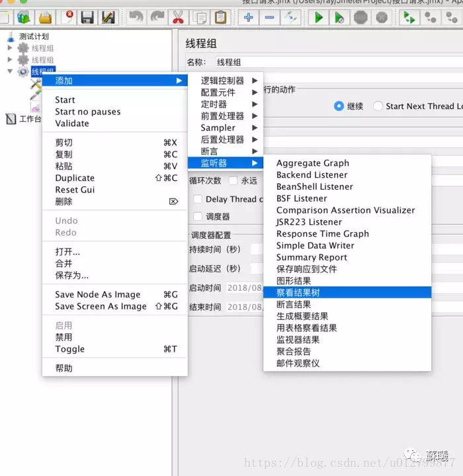463x476 pixels.
Task: Click the Stop test toolbar icon
Action: pos(360,18)
